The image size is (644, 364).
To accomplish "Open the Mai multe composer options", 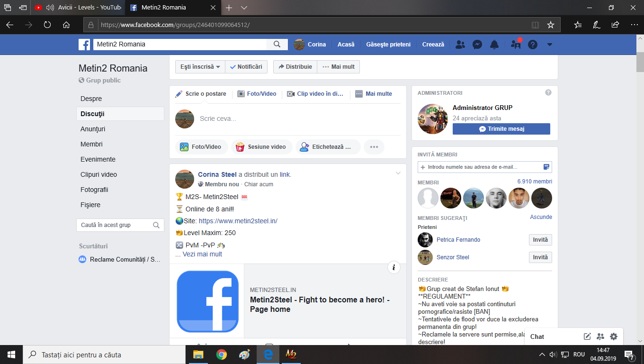I will coord(374,94).
